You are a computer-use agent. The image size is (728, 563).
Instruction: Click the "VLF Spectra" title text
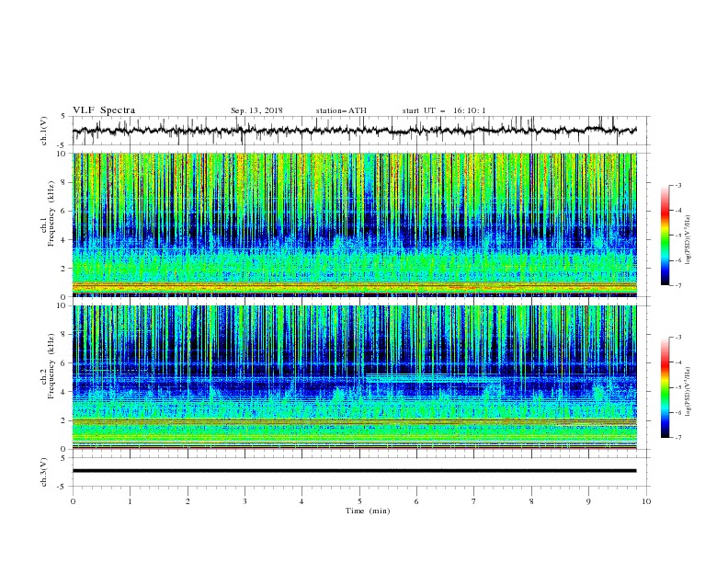(x=104, y=110)
